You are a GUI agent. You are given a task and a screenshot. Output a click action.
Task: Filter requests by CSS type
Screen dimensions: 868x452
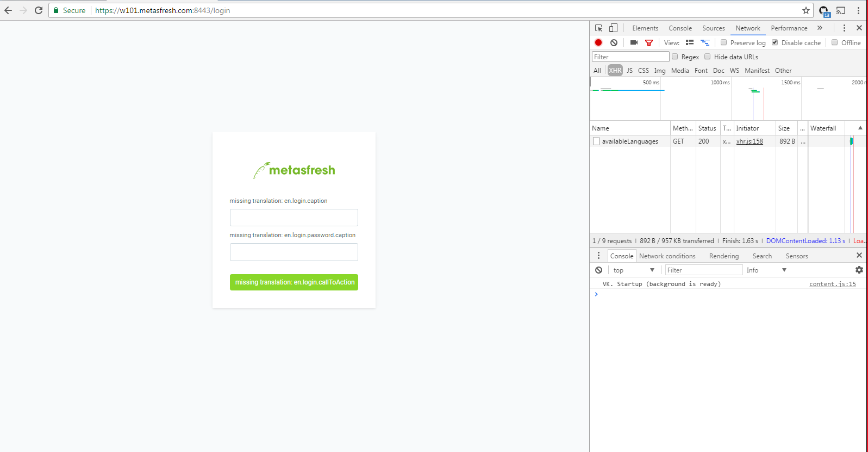point(644,70)
